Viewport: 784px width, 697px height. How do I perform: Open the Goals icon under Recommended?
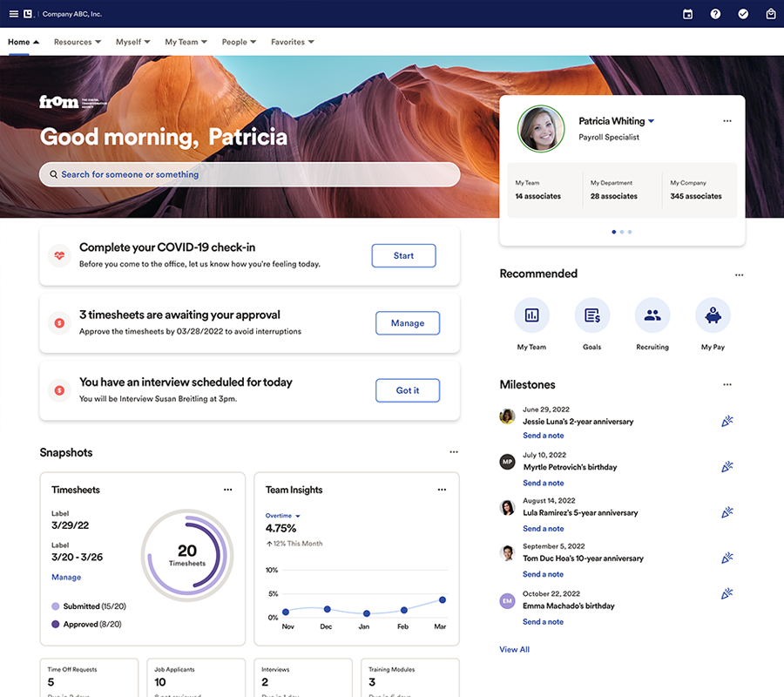tap(591, 315)
